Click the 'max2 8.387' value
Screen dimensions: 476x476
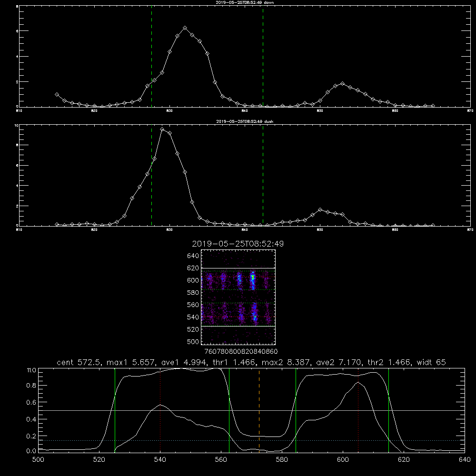tap(286, 362)
